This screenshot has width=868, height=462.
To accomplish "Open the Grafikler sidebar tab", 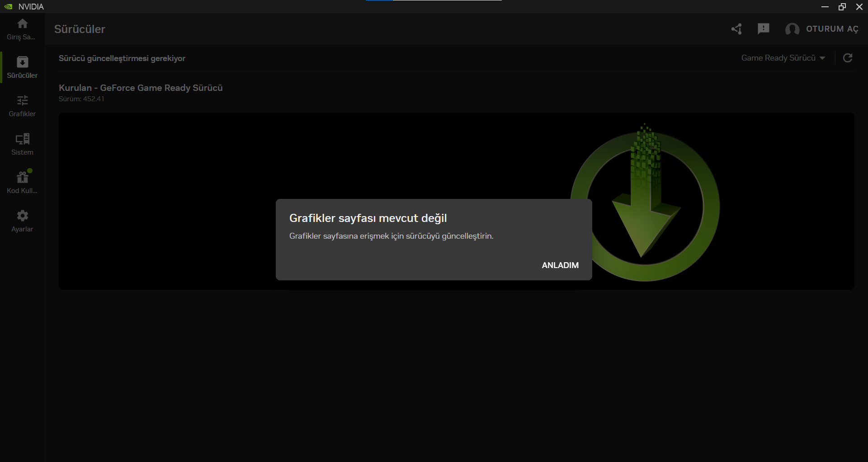I will click(22, 106).
